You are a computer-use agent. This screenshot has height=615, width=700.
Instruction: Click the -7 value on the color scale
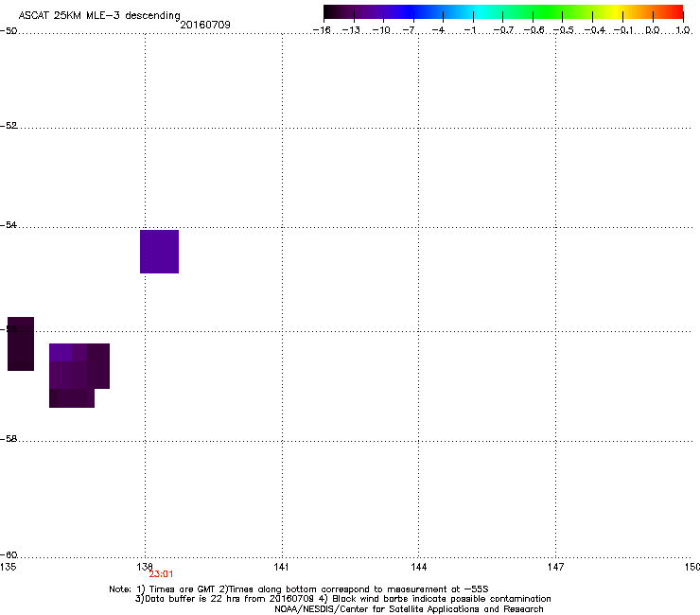point(410,30)
